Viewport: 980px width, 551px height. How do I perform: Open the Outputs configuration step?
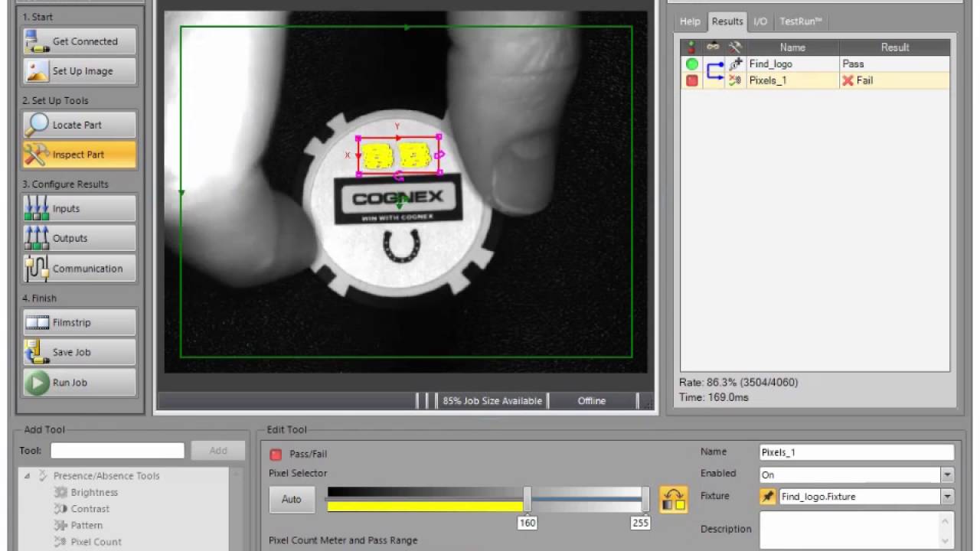80,238
